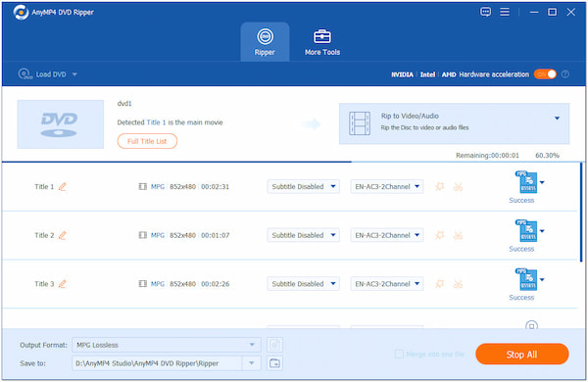Toggle the Hardware acceleration switch
This screenshot has width=588, height=382.
pyautogui.click(x=545, y=74)
